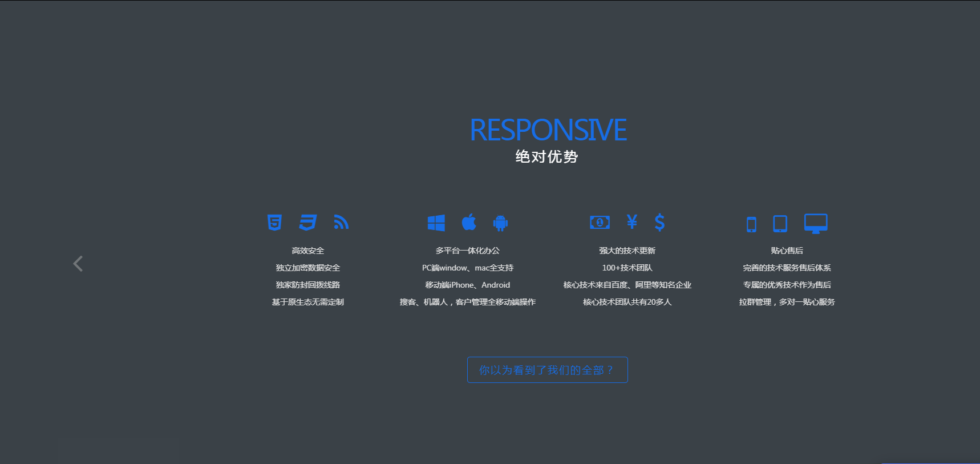The image size is (980, 464).
Task: Click 100+技术团队 text
Action: click(627, 268)
